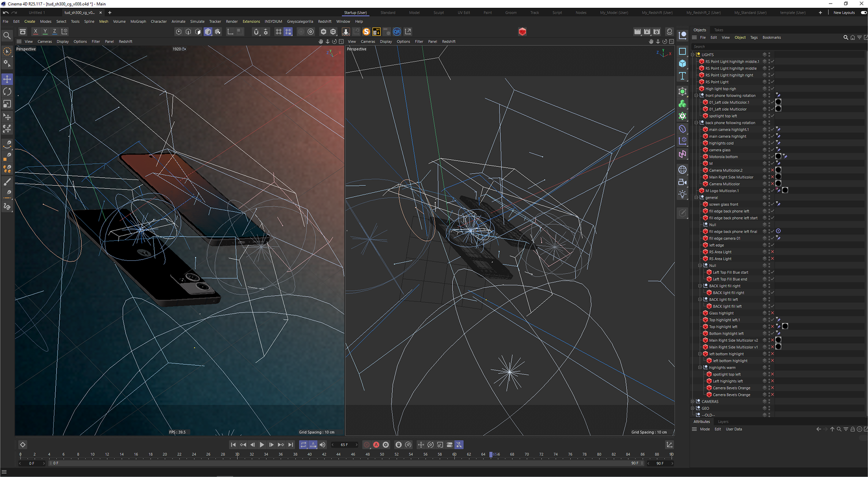The width and height of the screenshot is (868, 477).
Task: Click the X axis lock icon
Action: [36, 32]
